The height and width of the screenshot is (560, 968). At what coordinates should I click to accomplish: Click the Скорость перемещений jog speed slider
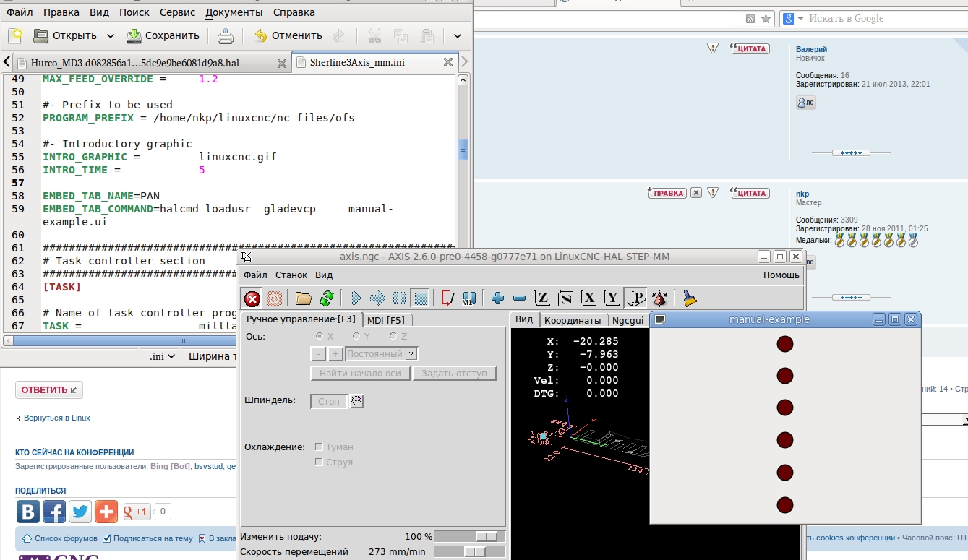[469, 551]
